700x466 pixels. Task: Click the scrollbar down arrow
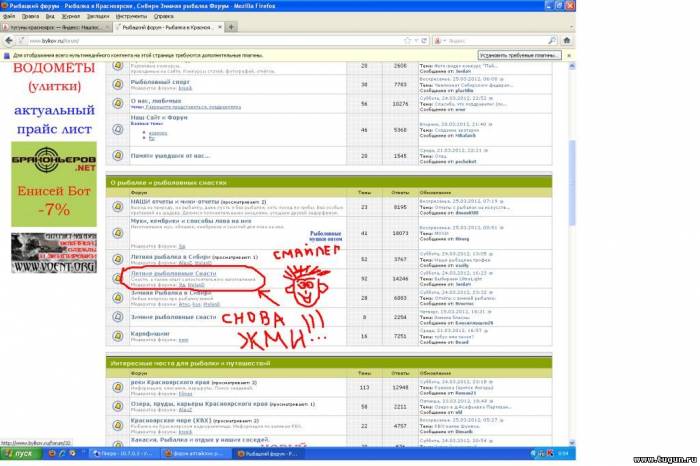click(x=571, y=442)
